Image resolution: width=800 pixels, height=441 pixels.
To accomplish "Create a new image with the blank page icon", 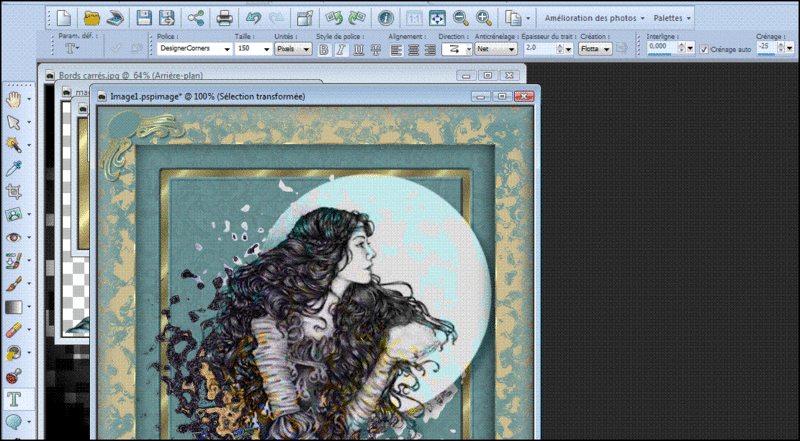I will (63, 18).
